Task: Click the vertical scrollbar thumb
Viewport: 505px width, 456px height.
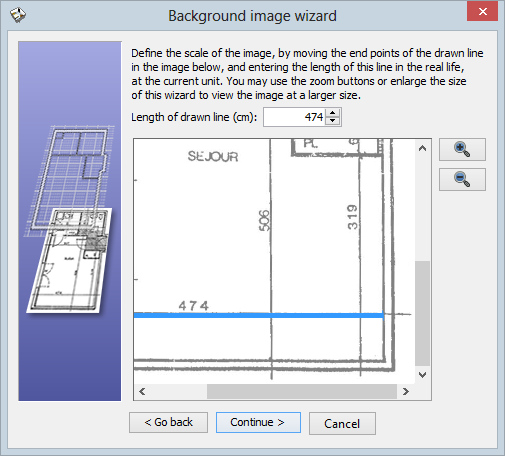Action: [422, 313]
